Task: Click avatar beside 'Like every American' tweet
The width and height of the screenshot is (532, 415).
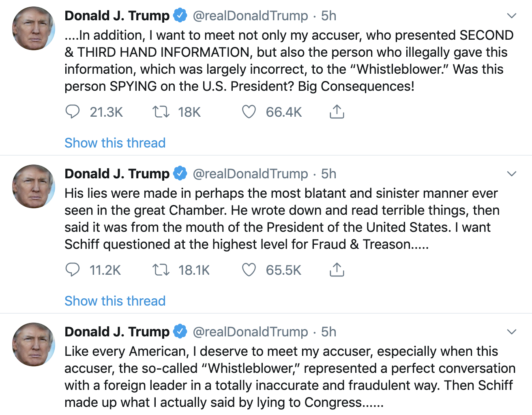Action: [34, 344]
